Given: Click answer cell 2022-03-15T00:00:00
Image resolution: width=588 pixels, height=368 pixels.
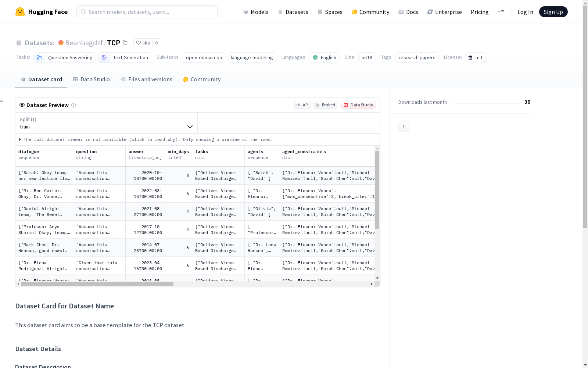Looking at the screenshot, I should coord(145,194).
